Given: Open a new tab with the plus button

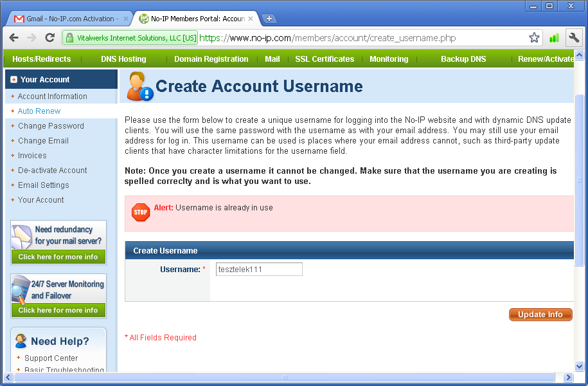Looking at the screenshot, I should [x=269, y=19].
